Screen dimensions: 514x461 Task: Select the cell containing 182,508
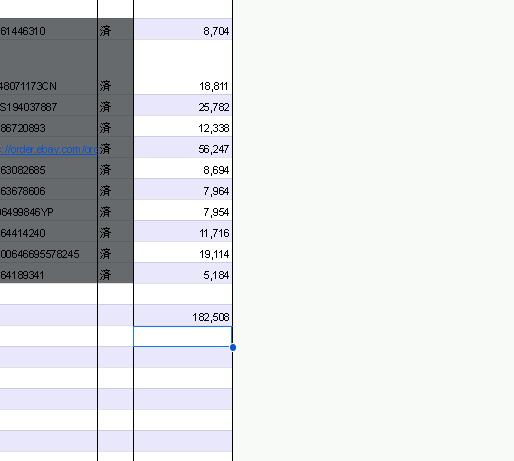(183, 317)
